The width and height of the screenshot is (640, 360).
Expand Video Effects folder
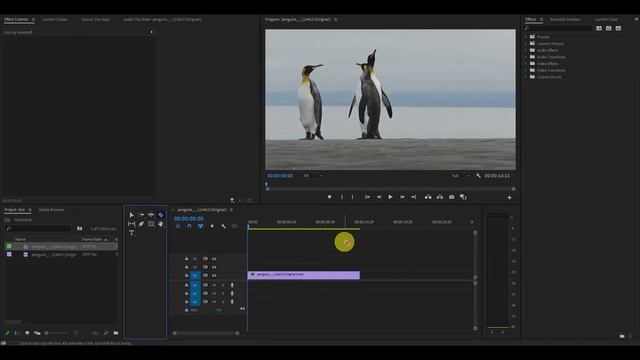click(x=526, y=64)
